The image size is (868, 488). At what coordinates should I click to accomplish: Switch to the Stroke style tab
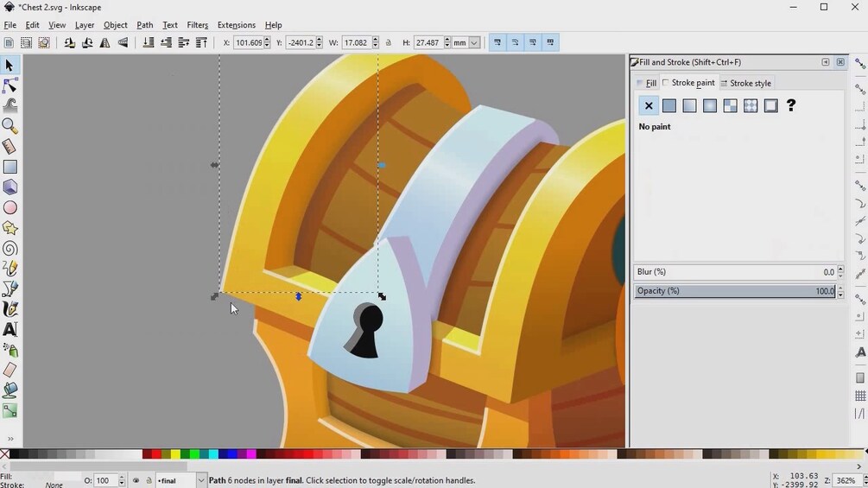[745, 83]
